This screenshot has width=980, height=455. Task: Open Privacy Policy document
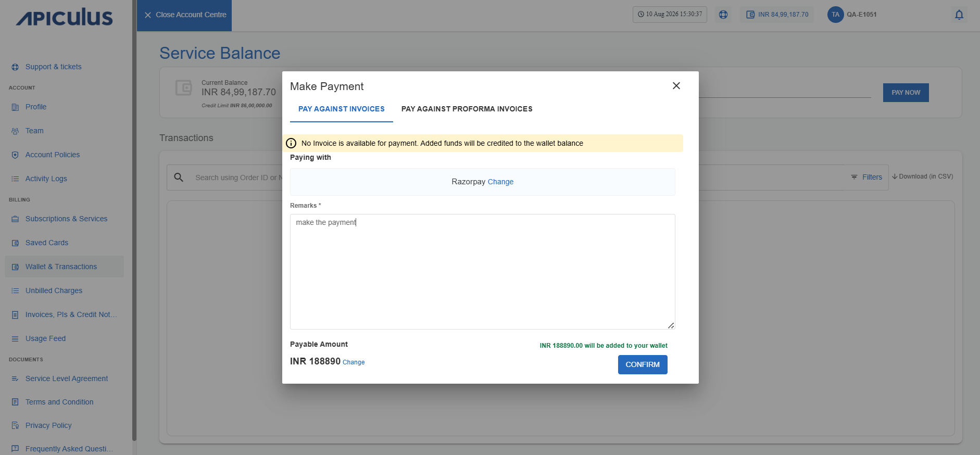tap(48, 426)
